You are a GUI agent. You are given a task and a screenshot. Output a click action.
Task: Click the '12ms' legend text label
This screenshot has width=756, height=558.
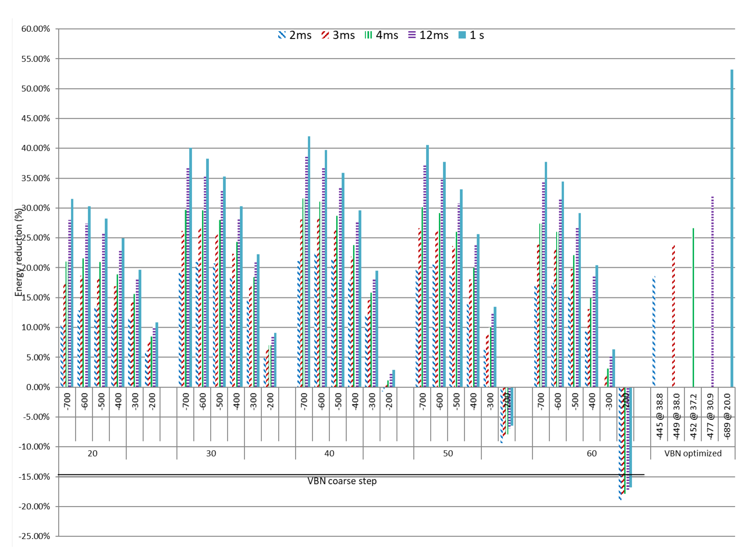pyautogui.click(x=434, y=35)
